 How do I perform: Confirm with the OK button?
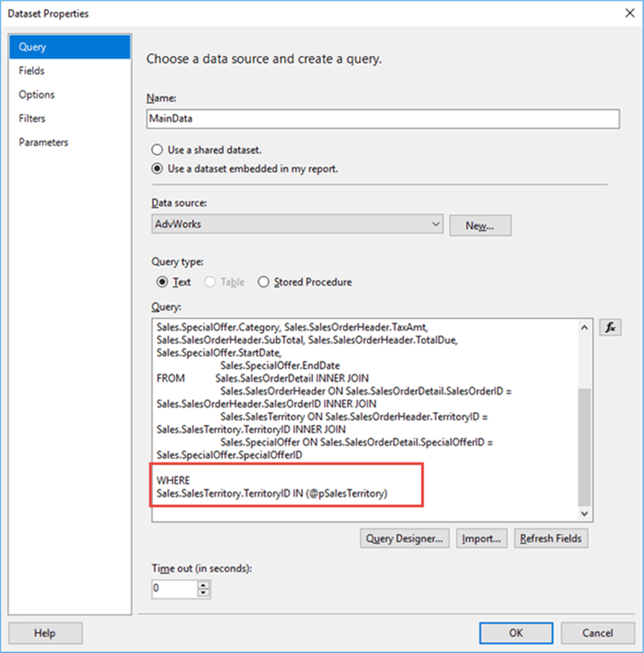pyautogui.click(x=515, y=633)
